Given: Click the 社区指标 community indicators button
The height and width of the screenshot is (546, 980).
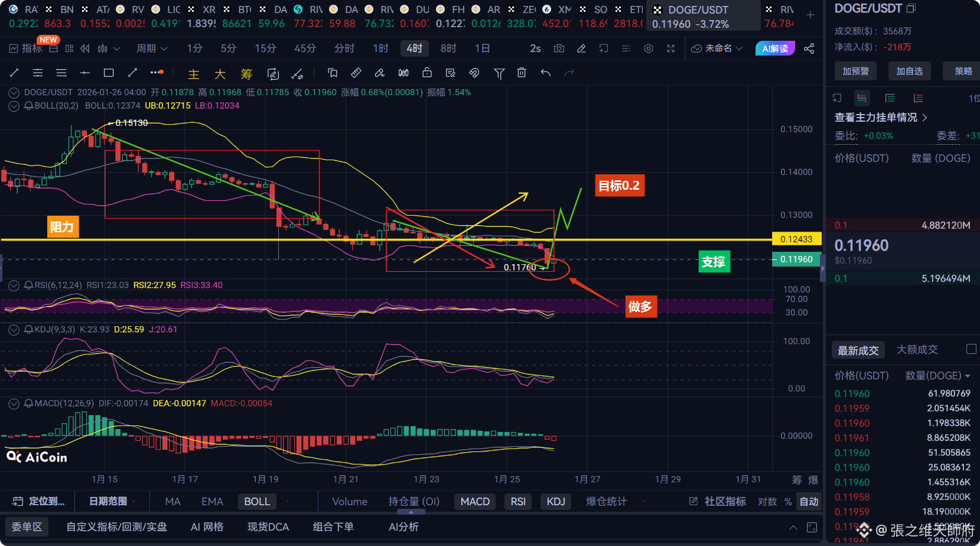Looking at the screenshot, I should coord(718,502).
